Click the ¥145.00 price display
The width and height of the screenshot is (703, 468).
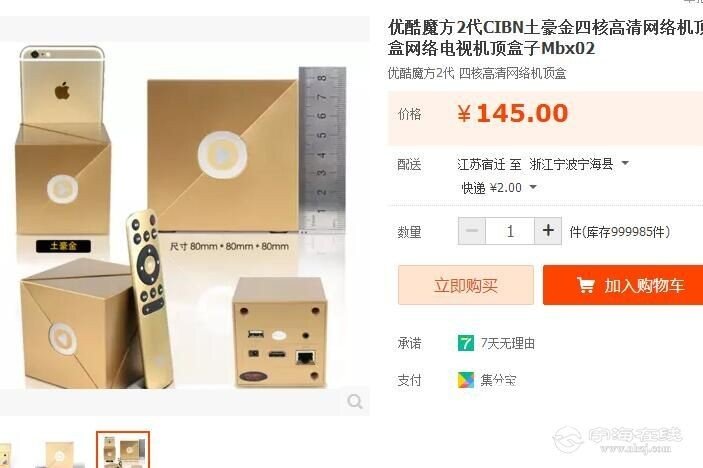point(513,113)
